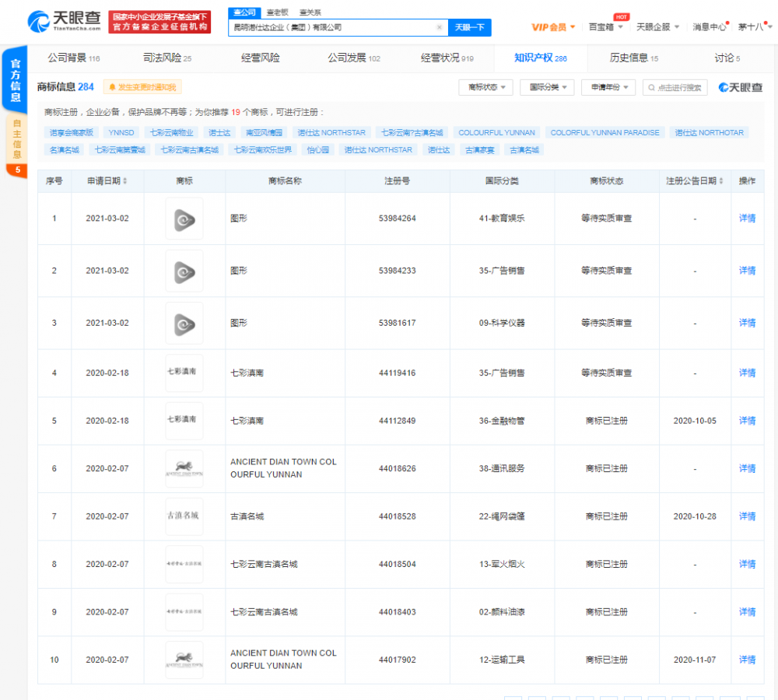This screenshot has width=778, height=700.
Task: Click recommended tag 南亚风情园
Action: pos(264,133)
